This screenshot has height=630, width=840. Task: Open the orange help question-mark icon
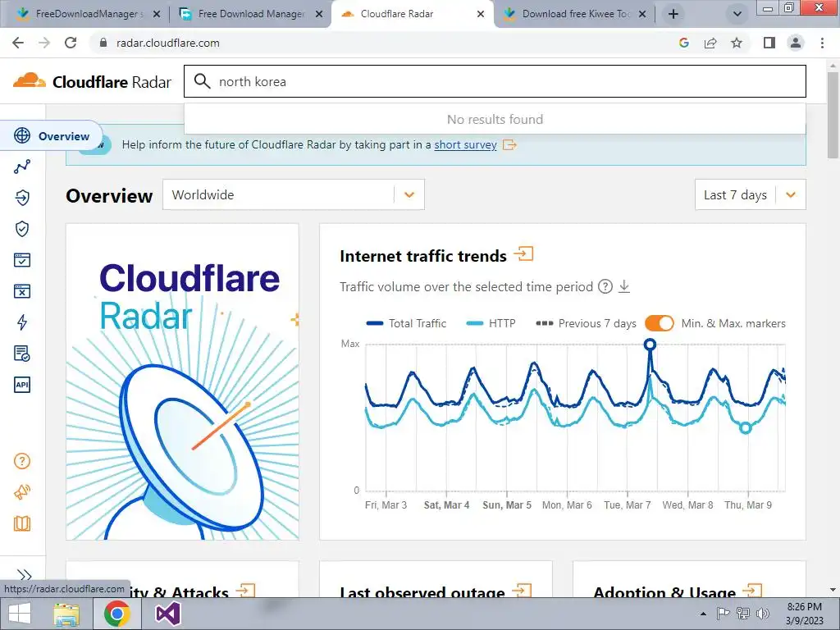[x=22, y=461]
